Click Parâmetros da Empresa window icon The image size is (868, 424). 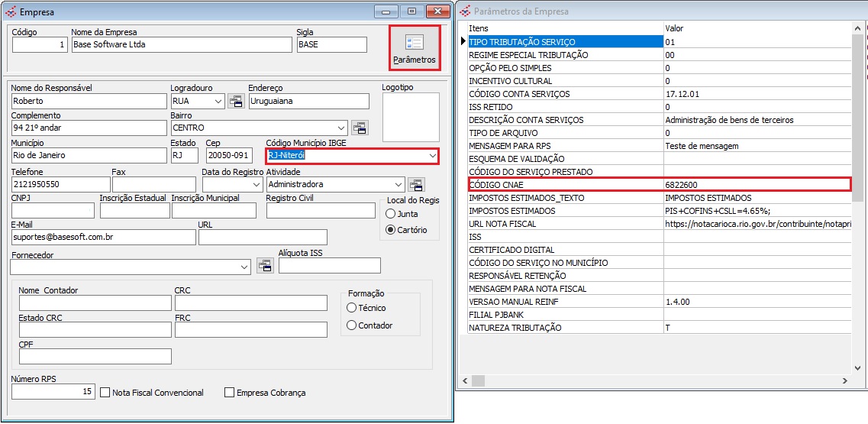[x=464, y=11]
